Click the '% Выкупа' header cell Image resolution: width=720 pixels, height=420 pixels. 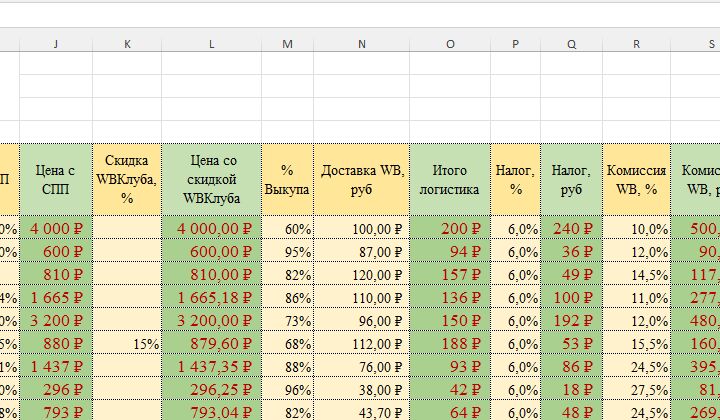pos(287,179)
